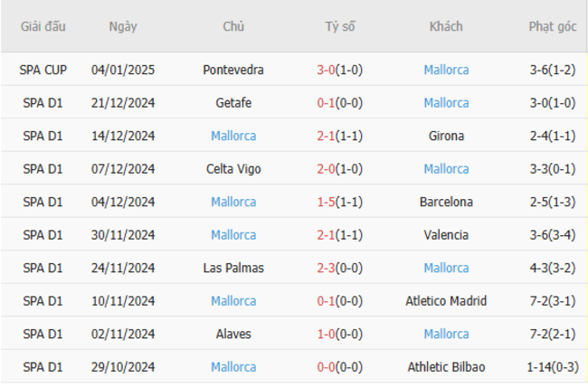This screenshot has height=388, width=588.
Task: Select the SPA CUP league cell
Action: point(43,71)
